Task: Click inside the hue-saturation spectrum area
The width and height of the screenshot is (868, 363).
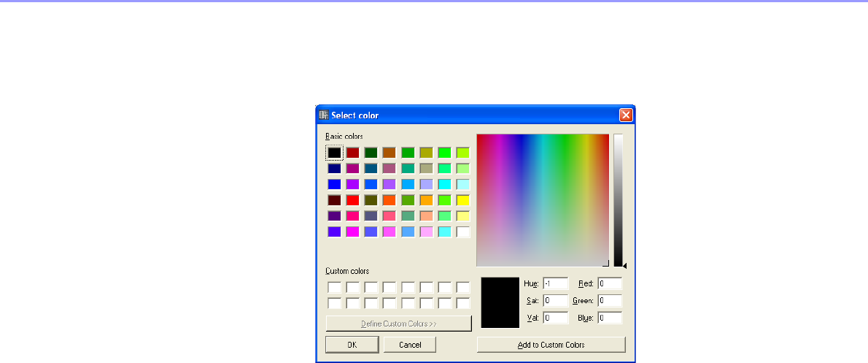Action: pos(543,201)
